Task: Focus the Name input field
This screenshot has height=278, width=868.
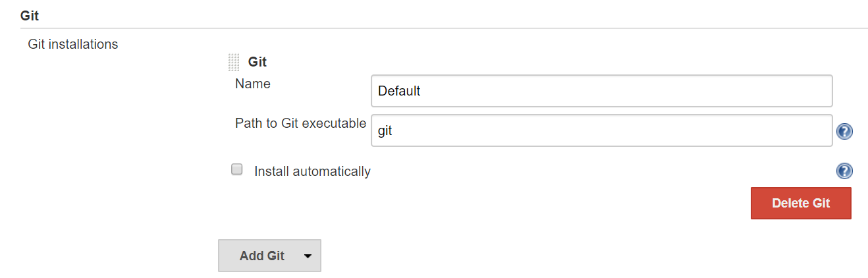Action: [602, 91]
